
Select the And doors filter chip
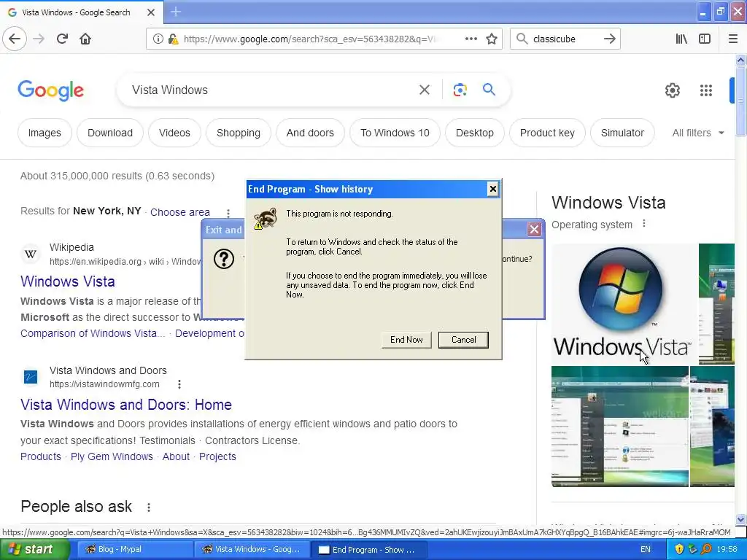pos(310,133)
